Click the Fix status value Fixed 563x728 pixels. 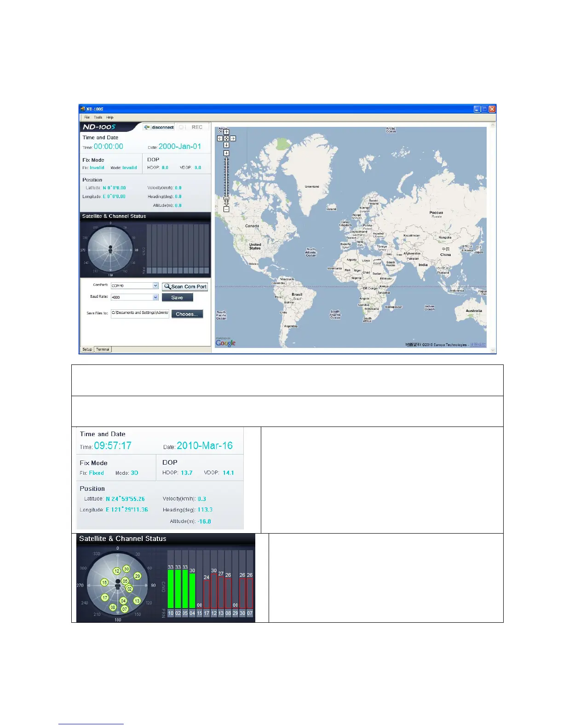click(x=97, y=473)
